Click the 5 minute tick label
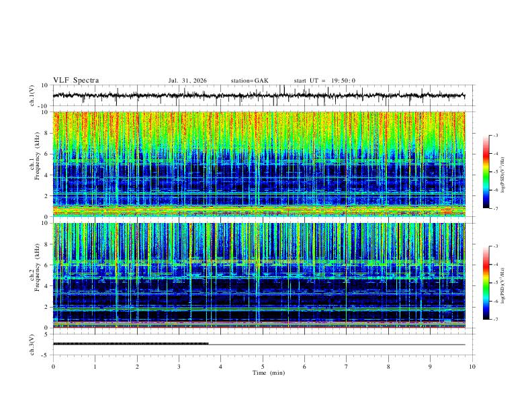This screenshot has height=411, width=532. pos(263,367)
